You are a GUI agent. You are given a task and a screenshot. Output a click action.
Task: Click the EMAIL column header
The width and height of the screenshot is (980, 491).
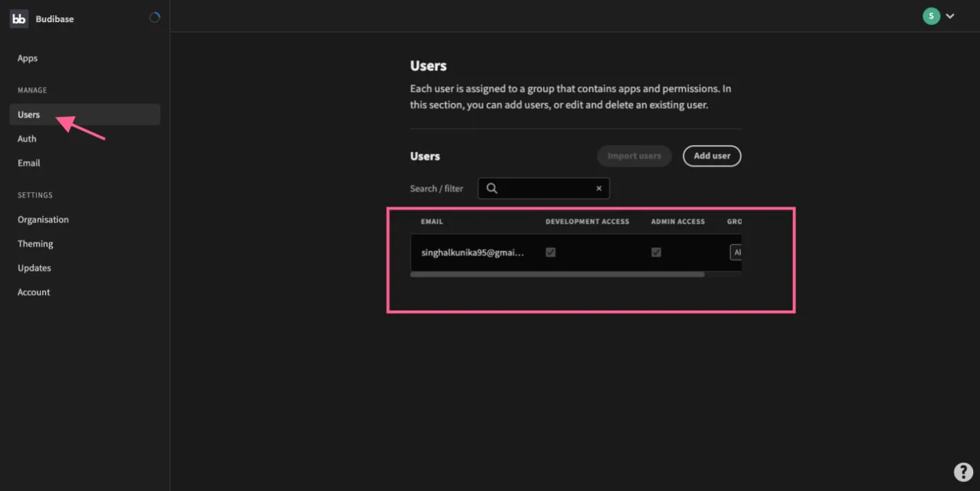click(x=432, y=222)
